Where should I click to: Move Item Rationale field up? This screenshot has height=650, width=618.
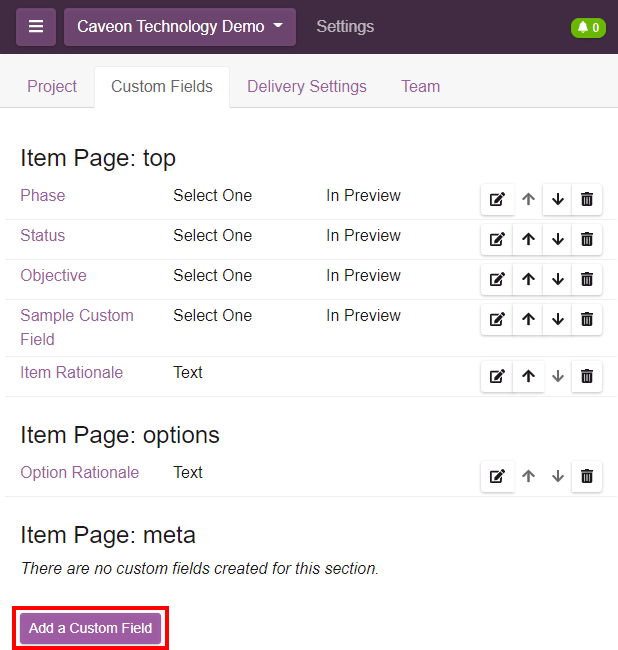528,376
